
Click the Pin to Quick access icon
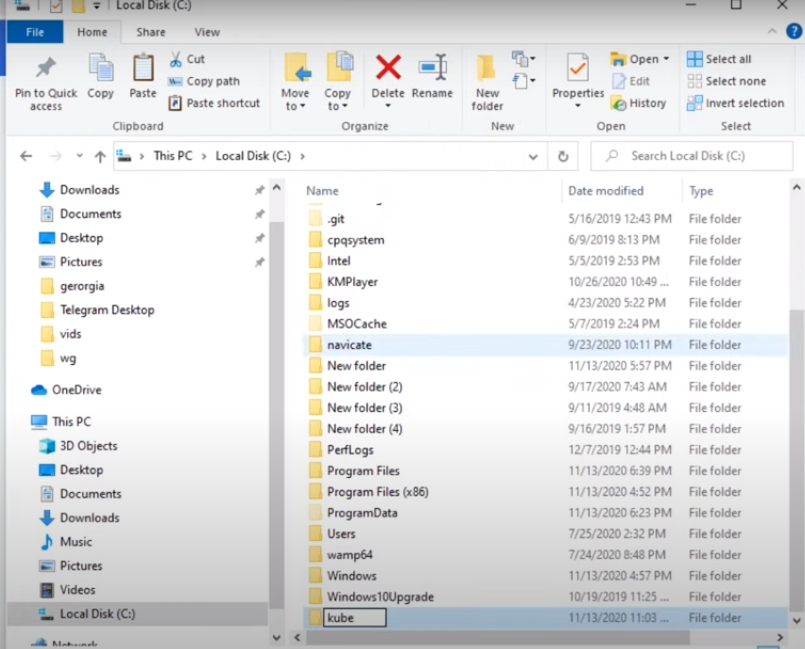tap(45, 70)
